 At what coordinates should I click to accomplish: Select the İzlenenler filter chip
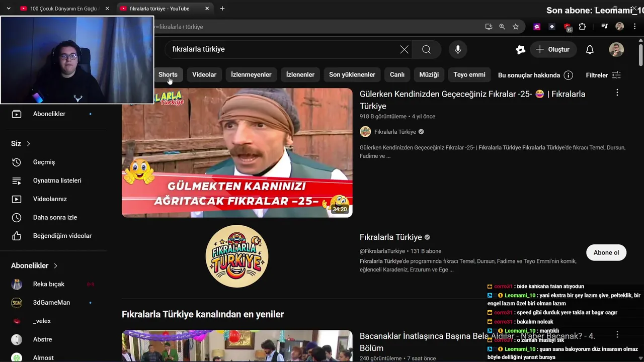coord(300,75)
